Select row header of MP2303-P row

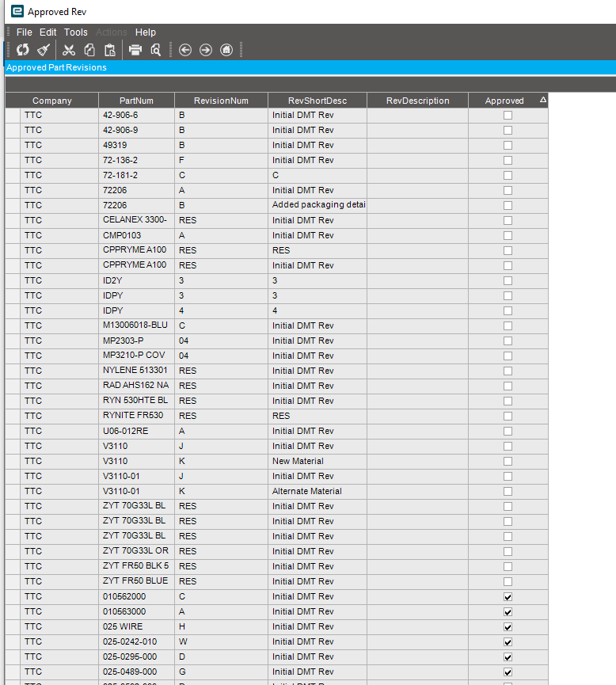pos(13,341)
